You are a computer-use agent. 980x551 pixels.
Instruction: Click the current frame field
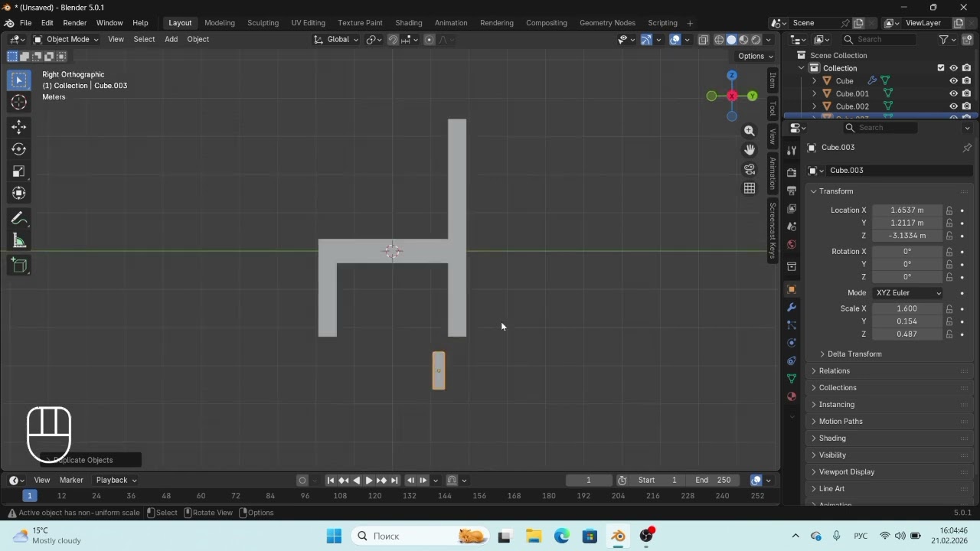point(589,481)
